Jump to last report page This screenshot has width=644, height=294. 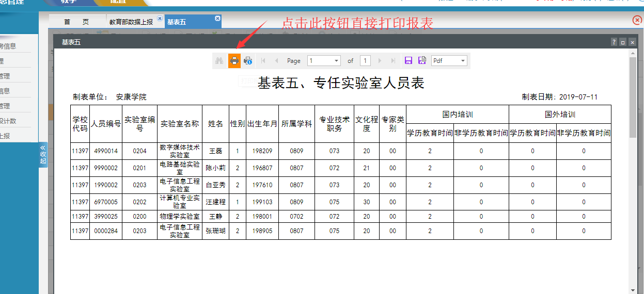pyautogui.click(x=393, y=61)
